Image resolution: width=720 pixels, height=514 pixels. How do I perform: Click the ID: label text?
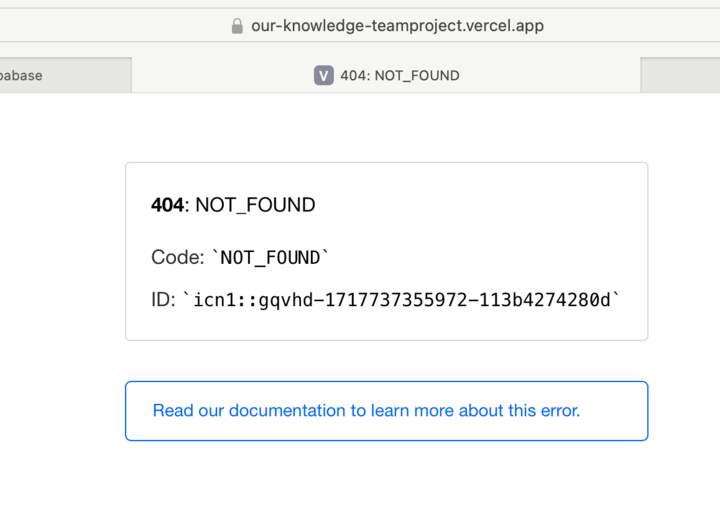(x=163, y=299)
